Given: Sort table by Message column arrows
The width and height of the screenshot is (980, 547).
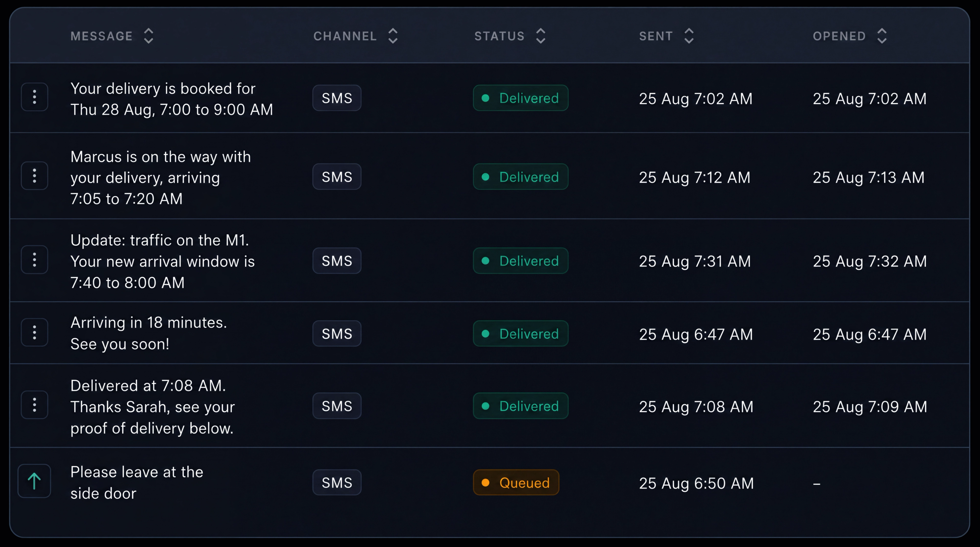Looking at the screenshot, I should (149, 36).
